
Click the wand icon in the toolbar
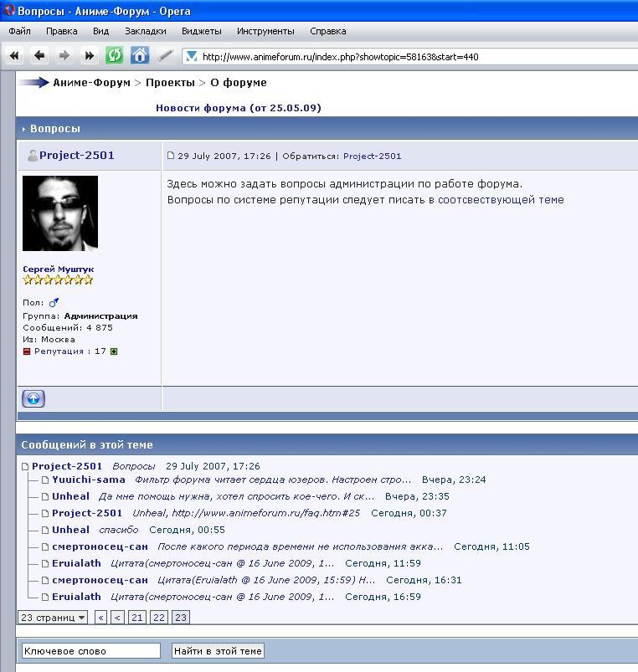pyautogui.click(x=165, y=56)
